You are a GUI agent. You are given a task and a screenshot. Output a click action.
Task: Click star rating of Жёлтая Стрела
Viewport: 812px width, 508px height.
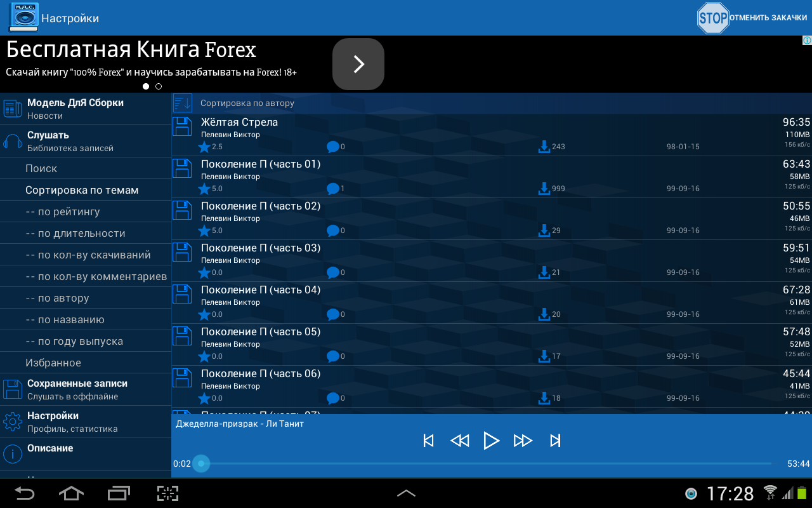204,147
